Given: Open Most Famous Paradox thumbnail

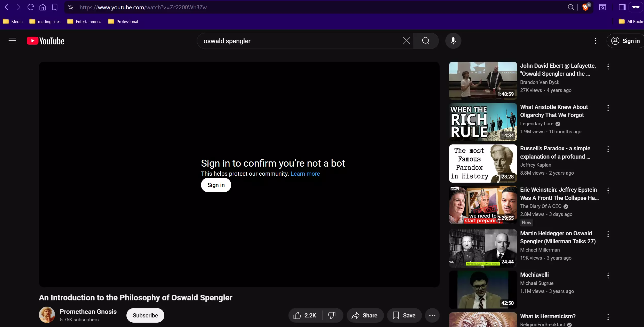Looking at the screenshot, I should point(483,163).
